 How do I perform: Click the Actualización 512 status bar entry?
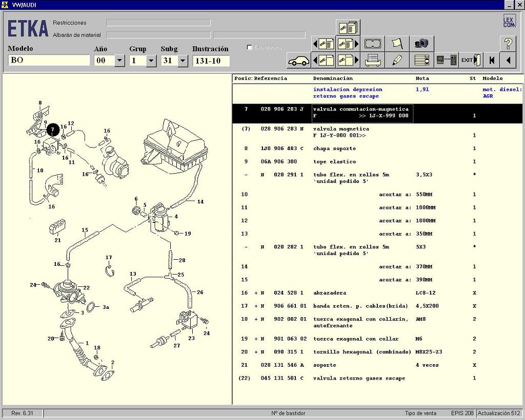tap(499, 413)
